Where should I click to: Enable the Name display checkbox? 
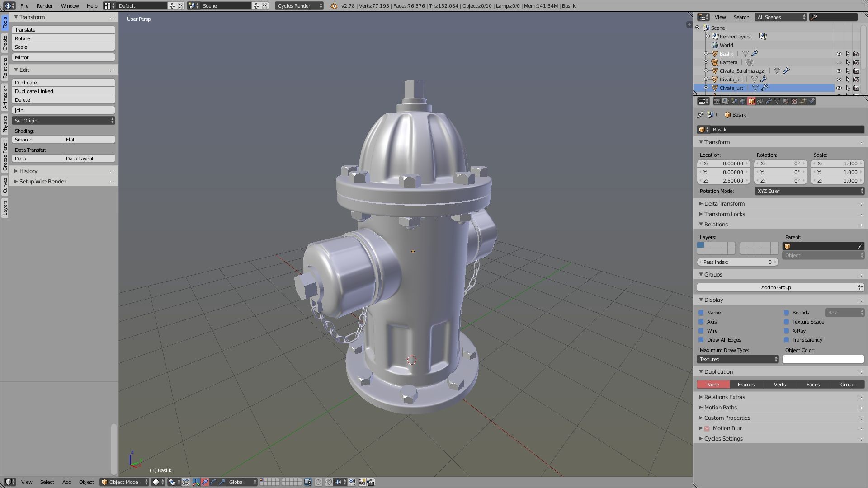point(701,313)
